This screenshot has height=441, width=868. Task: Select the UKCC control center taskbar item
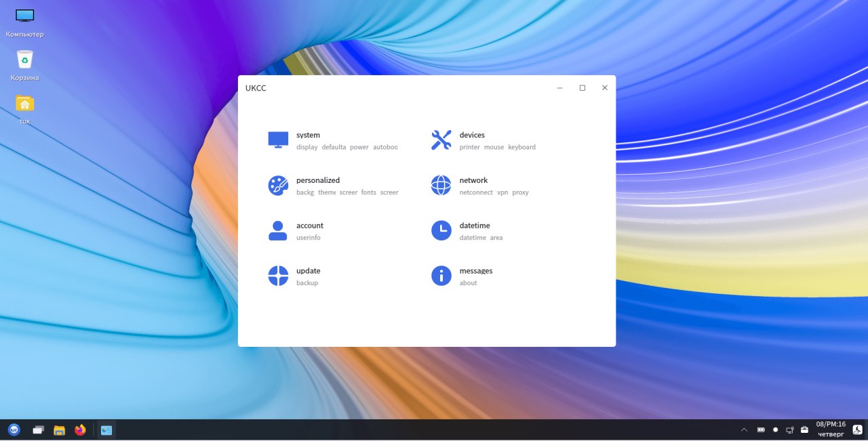106,429
